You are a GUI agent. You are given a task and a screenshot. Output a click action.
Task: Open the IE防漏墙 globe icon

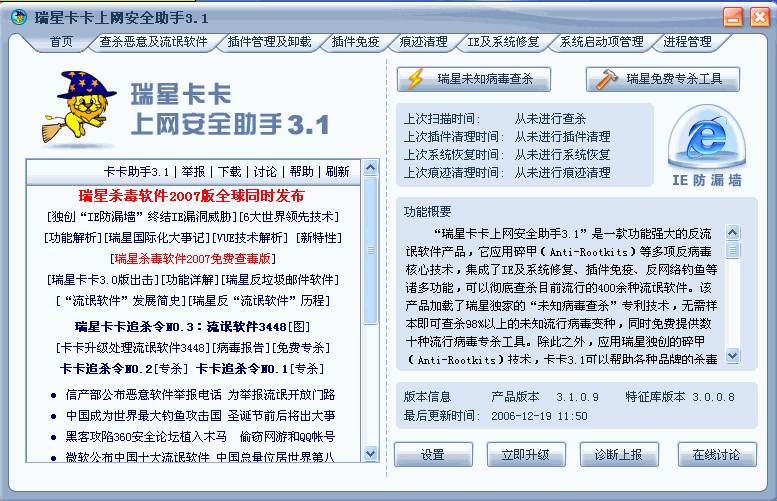click(x=707, y=137)
